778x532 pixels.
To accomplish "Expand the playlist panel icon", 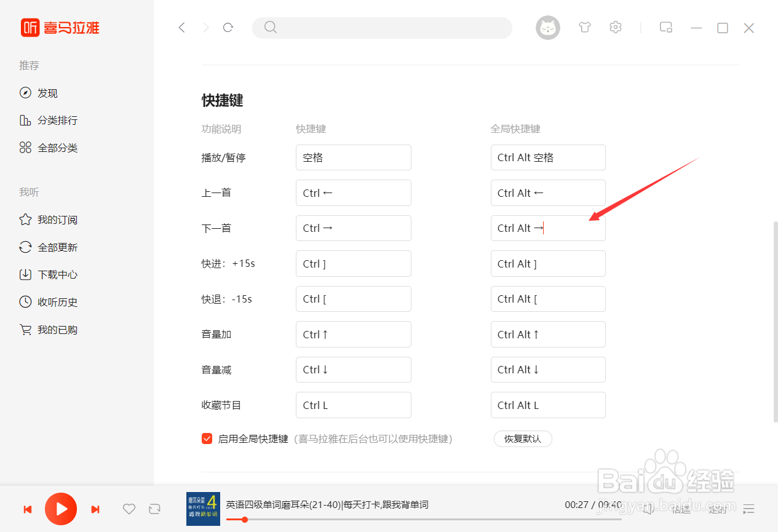I will tap(749, 509).
